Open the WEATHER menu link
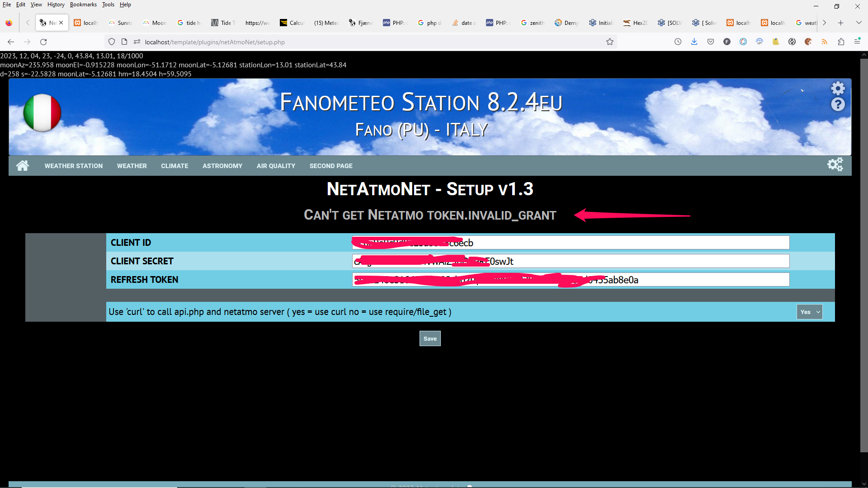868x488 pixels. 132,166
